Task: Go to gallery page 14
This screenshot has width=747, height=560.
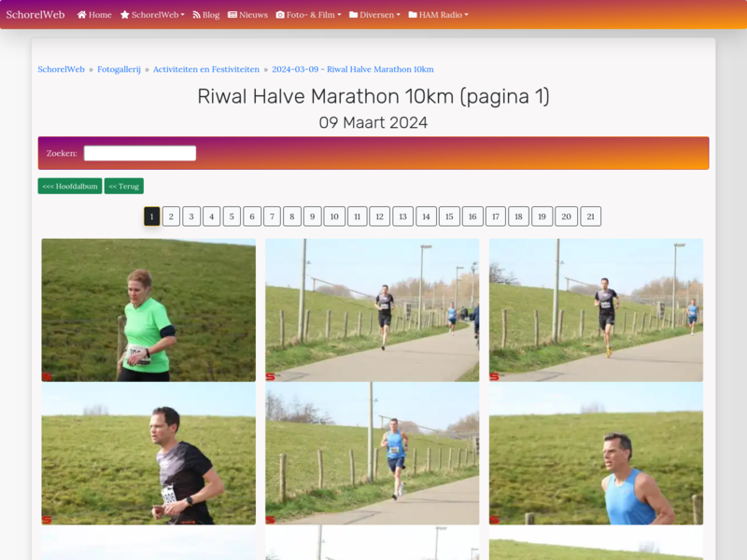Action: [427, 217]
